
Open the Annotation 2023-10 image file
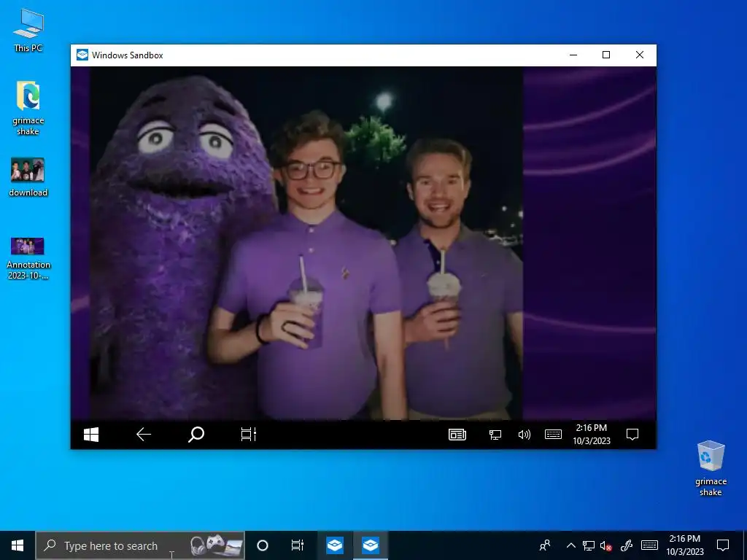point(28,258)
